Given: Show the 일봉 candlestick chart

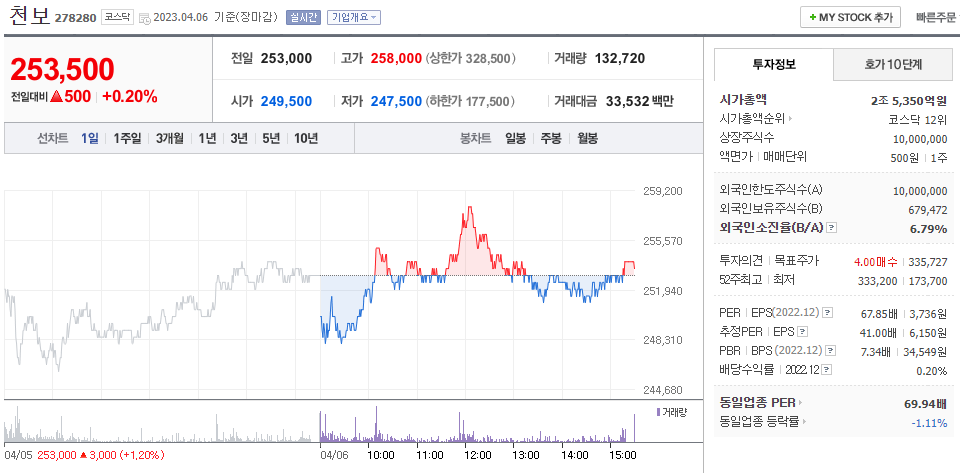Looking at the screenshot, I should pos(516,138).
